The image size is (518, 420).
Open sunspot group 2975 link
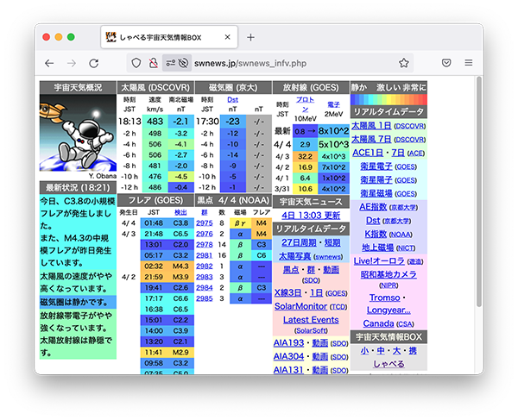204,223
